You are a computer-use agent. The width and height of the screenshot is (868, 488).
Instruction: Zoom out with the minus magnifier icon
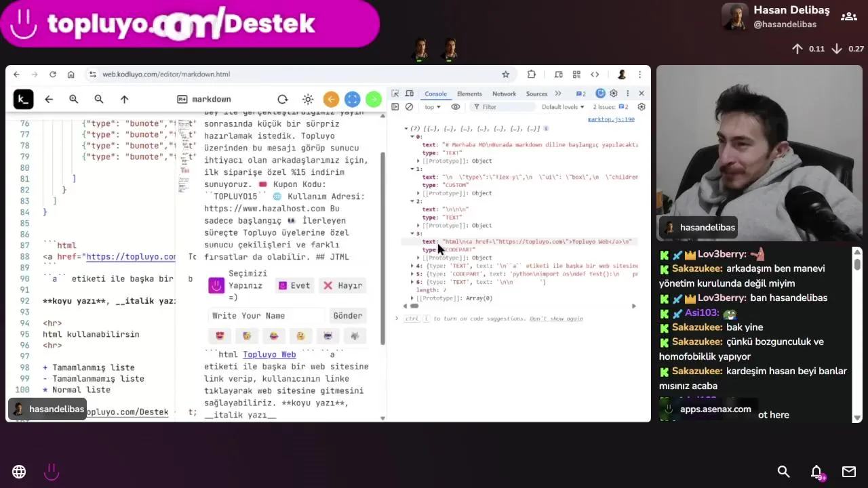click(x=99, y=99)
